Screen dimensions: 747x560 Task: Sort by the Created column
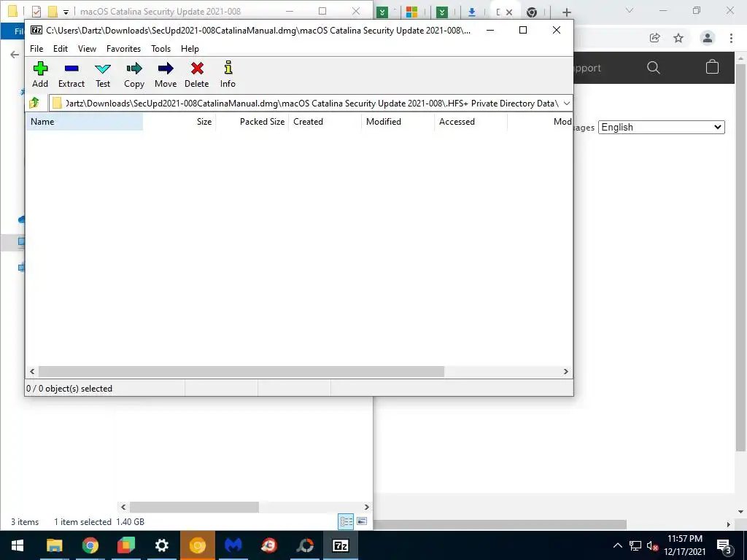325,122
